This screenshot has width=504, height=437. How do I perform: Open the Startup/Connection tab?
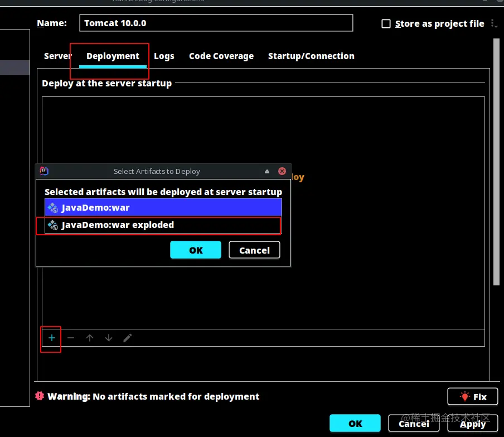[311, 56]
